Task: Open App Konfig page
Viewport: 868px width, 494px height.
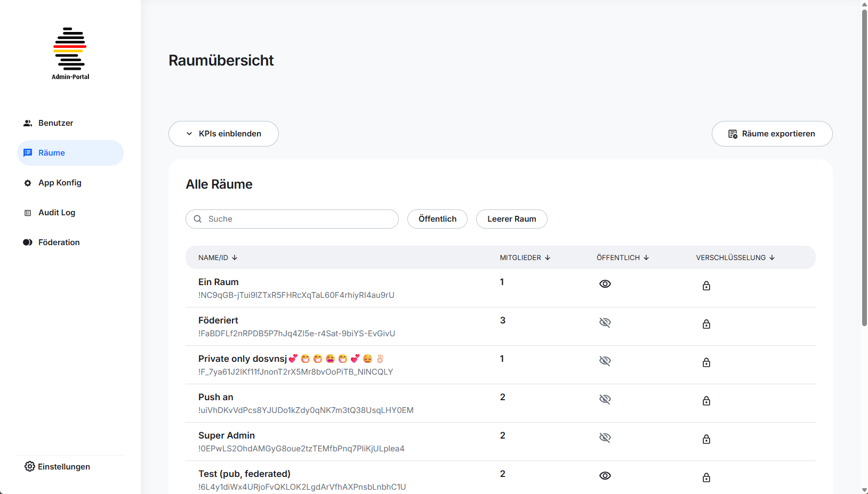Action: tap(70, 183)
